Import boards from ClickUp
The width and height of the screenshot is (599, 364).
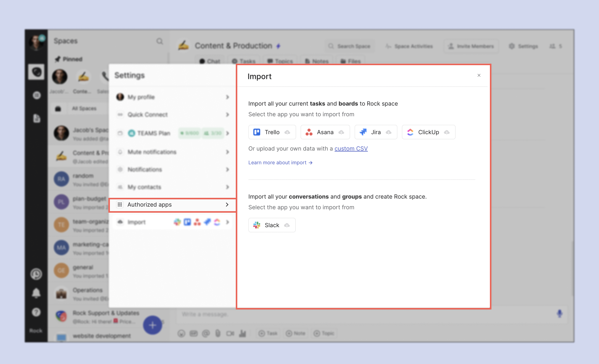coord(428,132)
